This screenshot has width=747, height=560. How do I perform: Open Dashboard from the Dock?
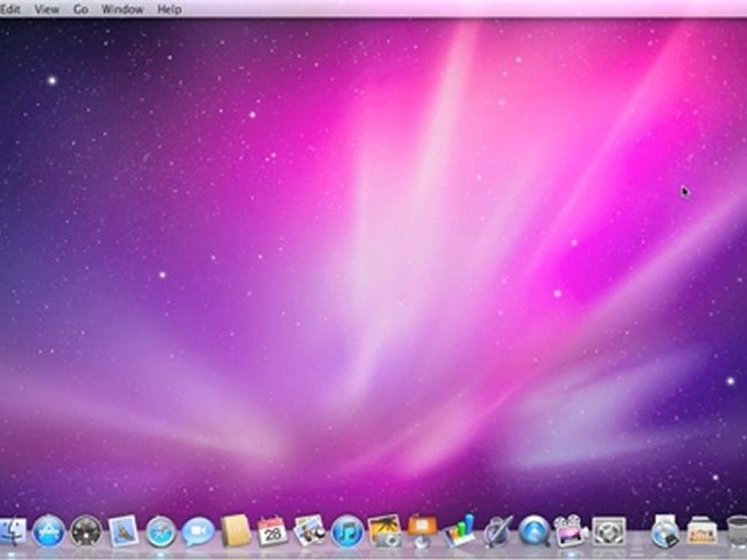coord(86,531)
